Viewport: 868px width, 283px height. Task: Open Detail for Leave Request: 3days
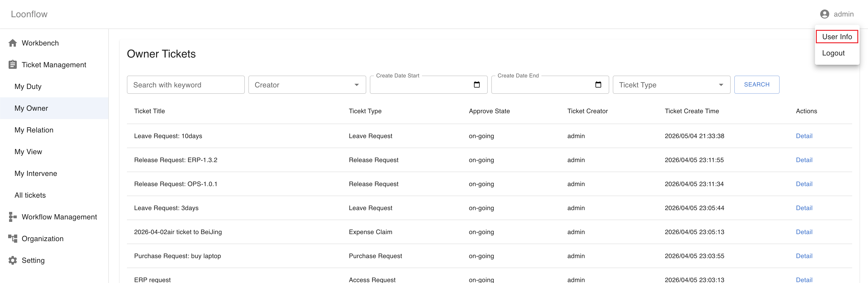(804, 208)
